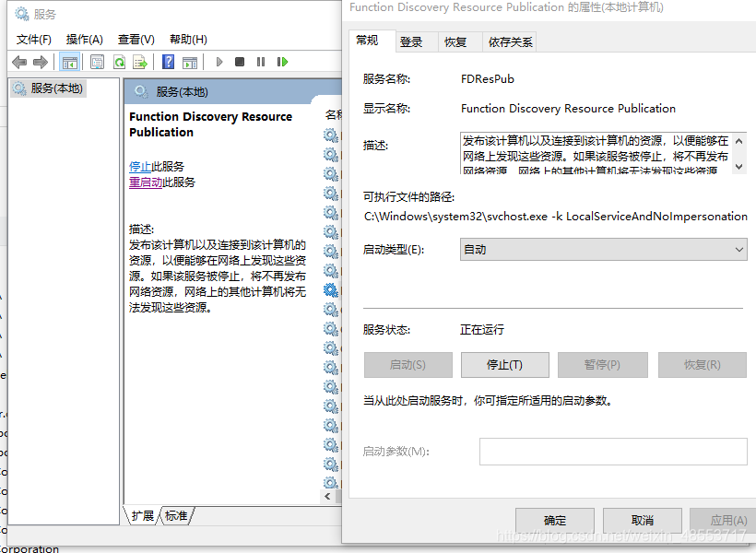756x553 pixels.
Task: Click the 确定 button
Action: point(555,520)
